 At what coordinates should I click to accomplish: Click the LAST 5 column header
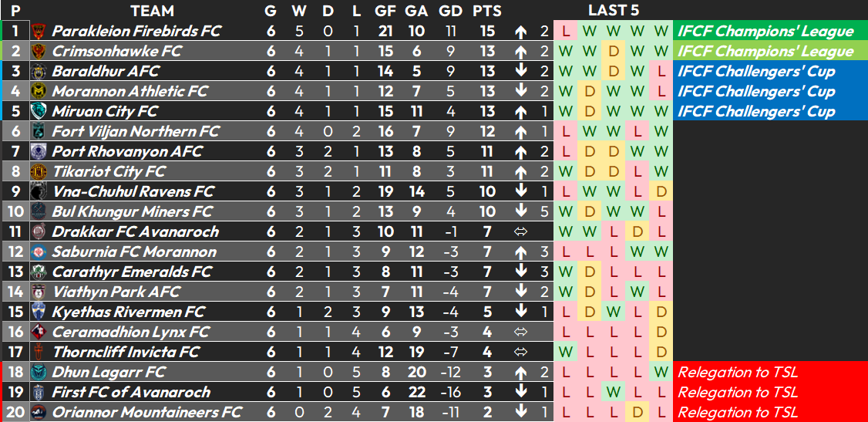(x=614, y=11)
